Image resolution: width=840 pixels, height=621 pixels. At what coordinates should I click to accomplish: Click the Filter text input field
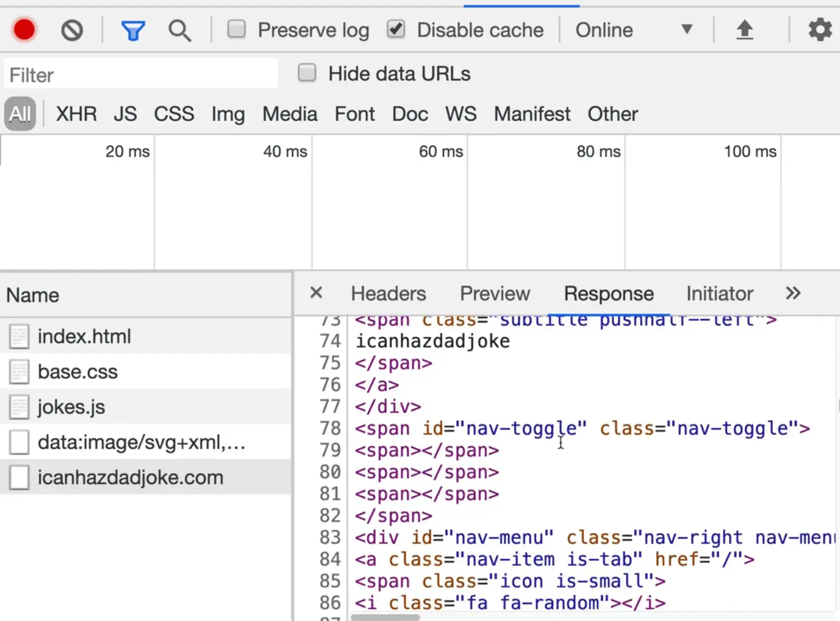pyautogui.click(x=141, y=75)
